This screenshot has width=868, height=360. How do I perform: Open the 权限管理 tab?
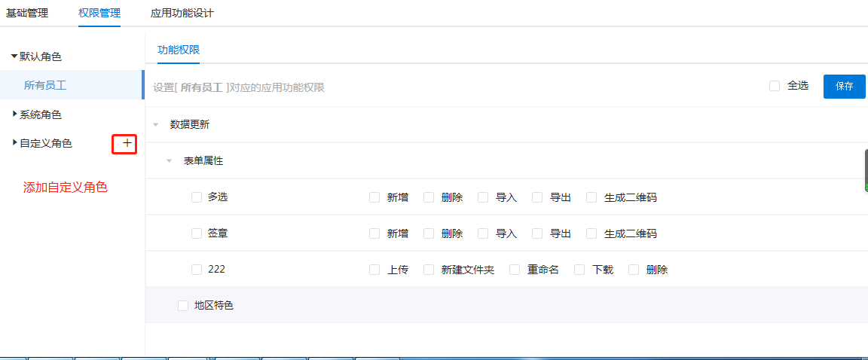(99, 14)
